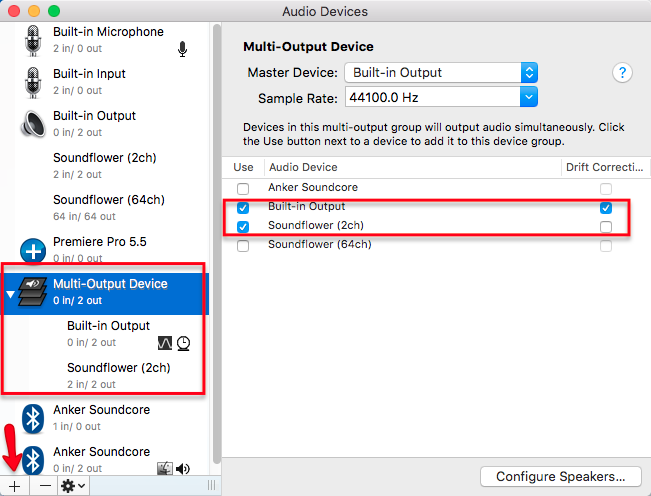Viewport: 651px width, 496px height.
Task: Select the Built-in Microphone device icon
Action: coord(33,40)
